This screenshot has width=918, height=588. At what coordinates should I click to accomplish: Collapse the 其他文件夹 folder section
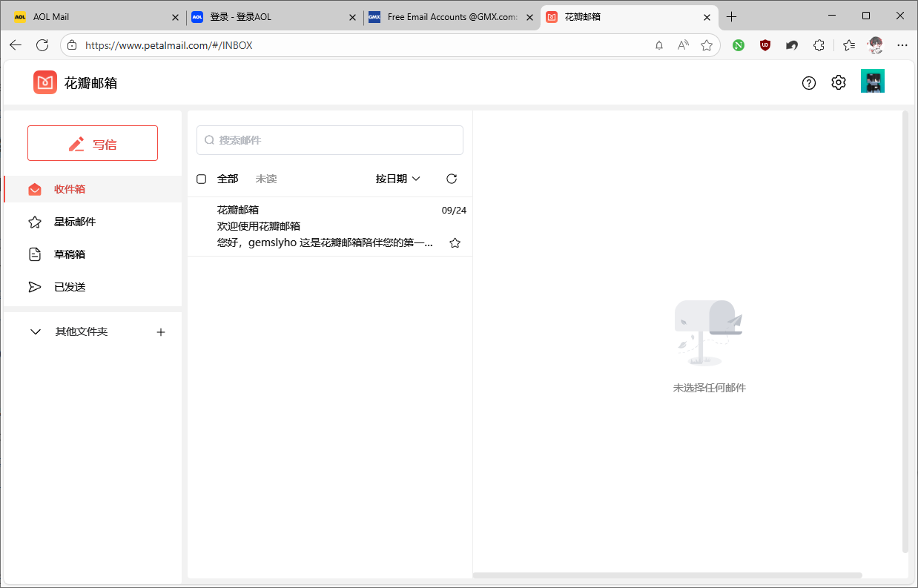[36, 332]
